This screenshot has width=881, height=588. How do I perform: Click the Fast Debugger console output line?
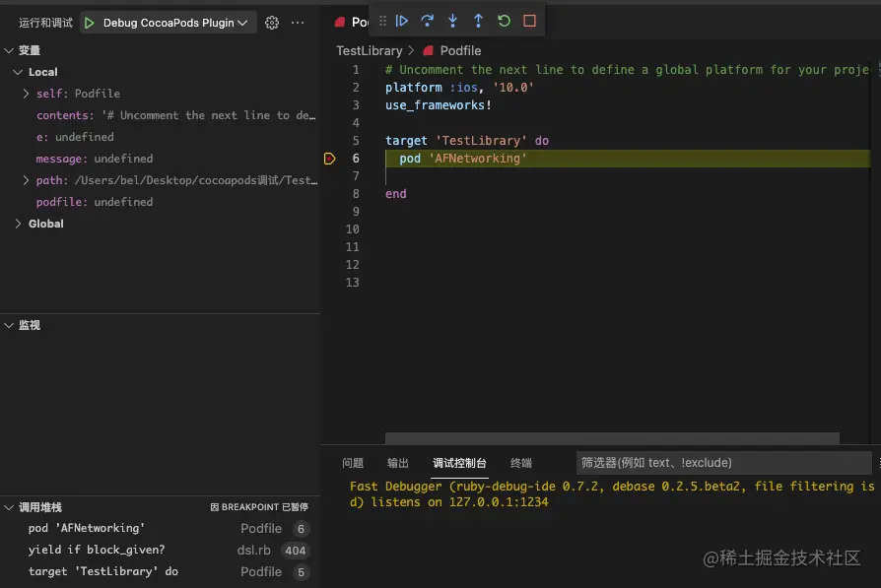coord(612,494)
